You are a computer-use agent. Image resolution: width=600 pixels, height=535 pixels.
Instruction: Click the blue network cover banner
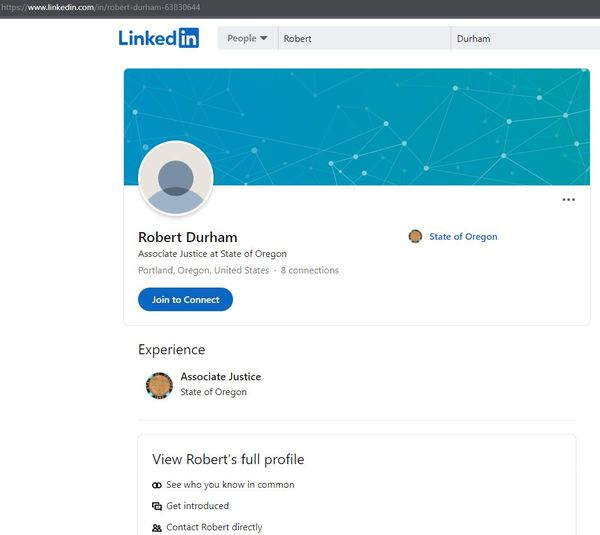point(357,126)
